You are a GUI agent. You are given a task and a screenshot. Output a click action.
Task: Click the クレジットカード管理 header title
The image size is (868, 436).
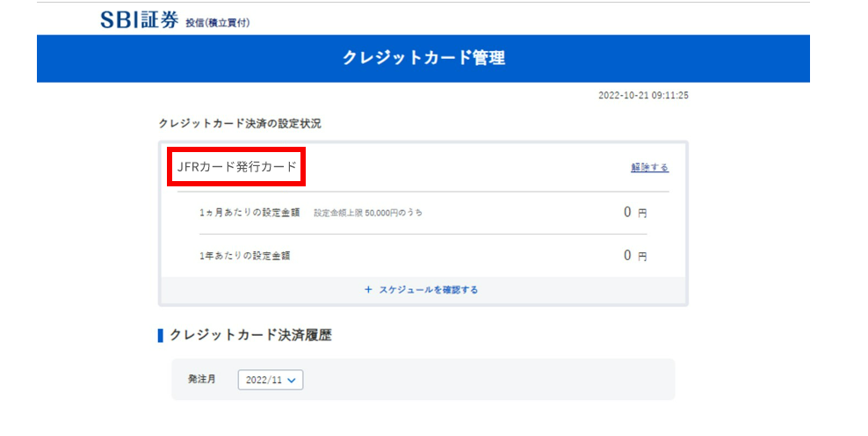pos(423,58)
